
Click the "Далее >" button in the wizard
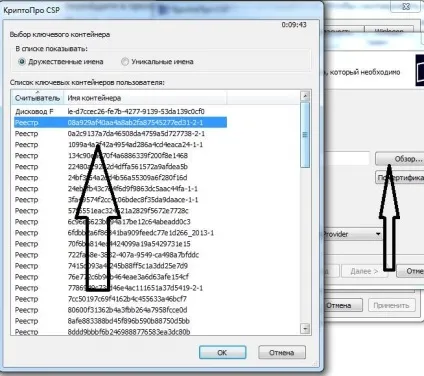tap(365, 271)
